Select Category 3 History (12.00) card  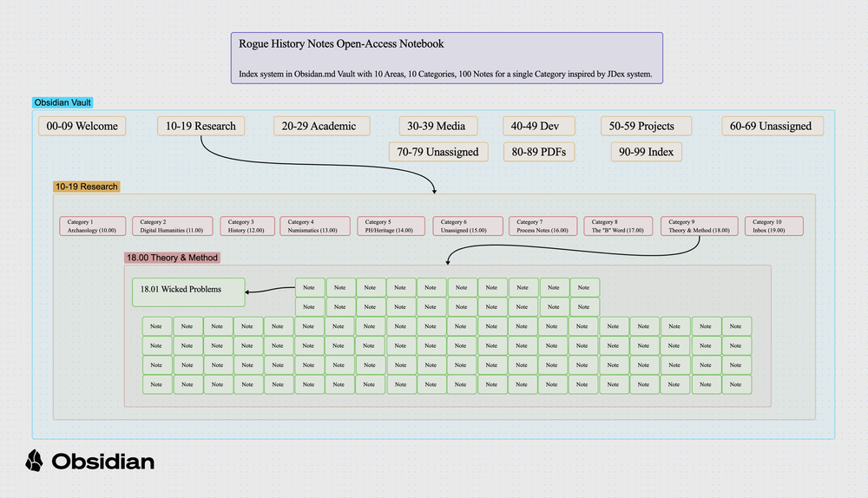[x=247, y=226]
